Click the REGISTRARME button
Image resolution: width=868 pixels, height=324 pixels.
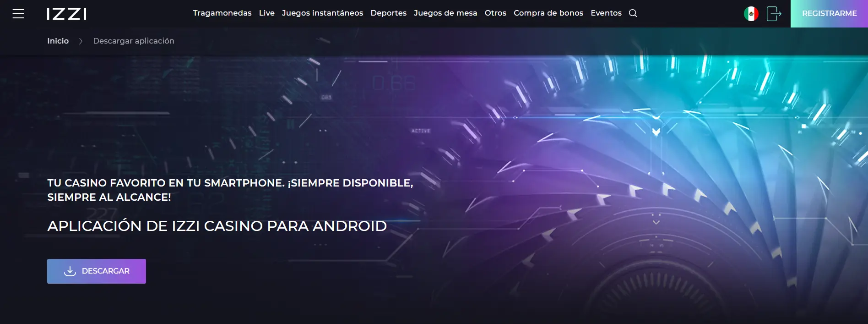coord(829,14)
